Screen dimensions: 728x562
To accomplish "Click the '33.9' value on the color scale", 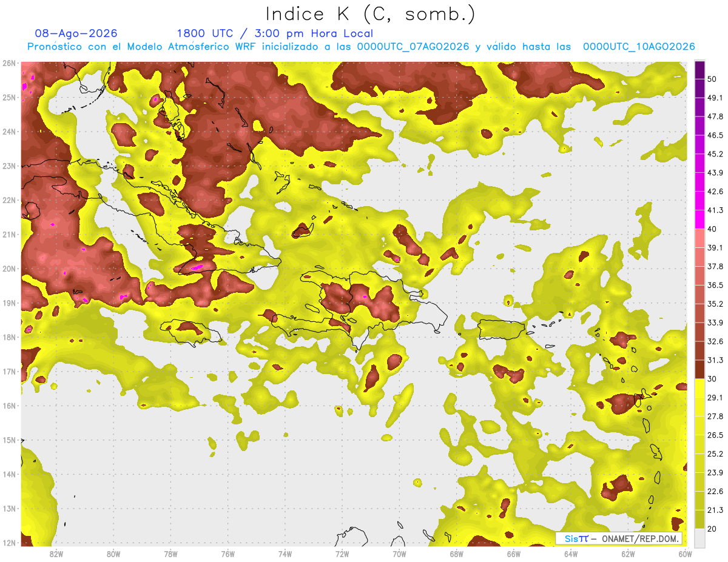I will tap(715, 323).
